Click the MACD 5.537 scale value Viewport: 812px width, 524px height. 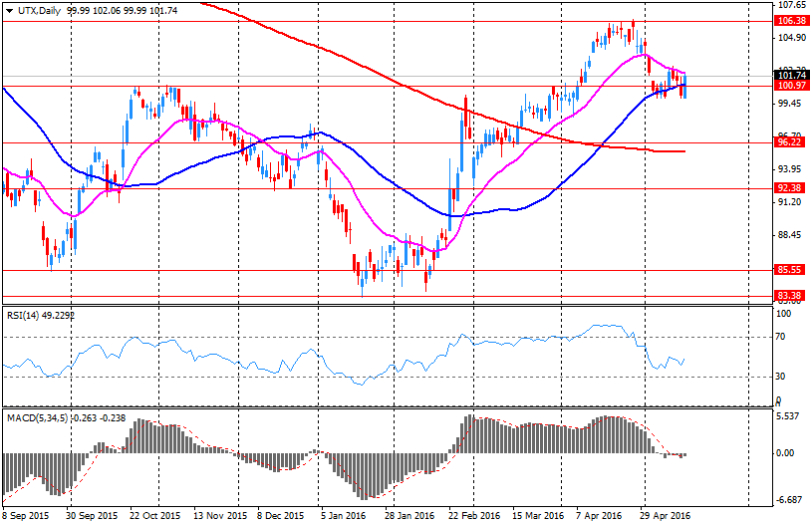[789, 416]
